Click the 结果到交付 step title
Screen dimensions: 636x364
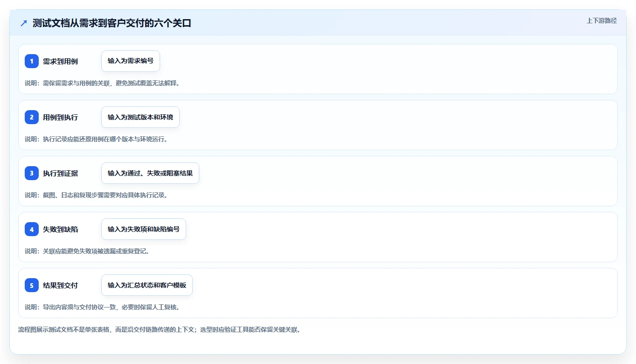(60, 285)
